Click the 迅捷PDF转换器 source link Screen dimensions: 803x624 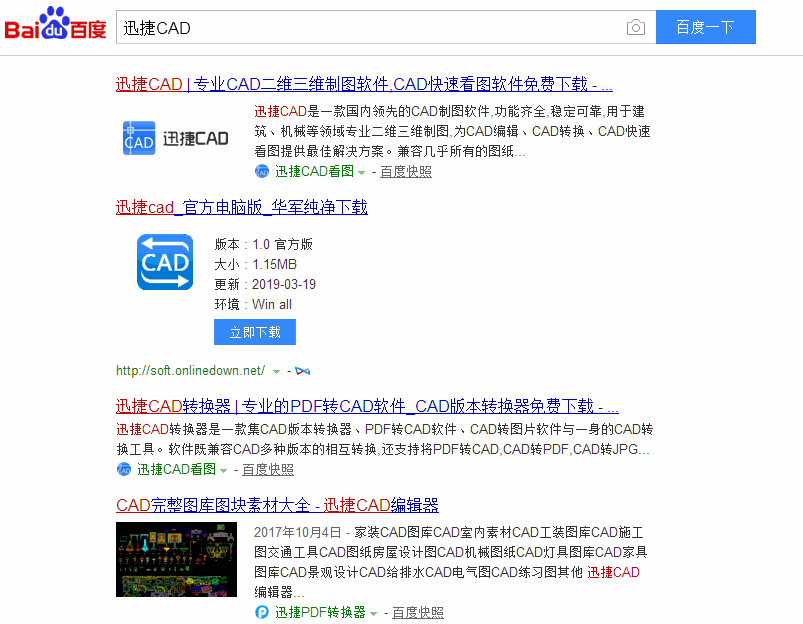pos(320,612)
